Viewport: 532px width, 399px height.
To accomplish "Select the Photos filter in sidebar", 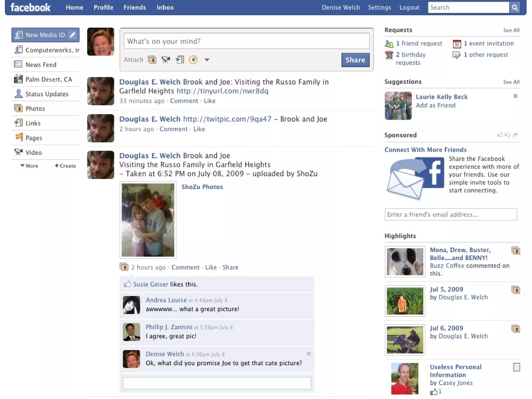I will click(35, 109).
